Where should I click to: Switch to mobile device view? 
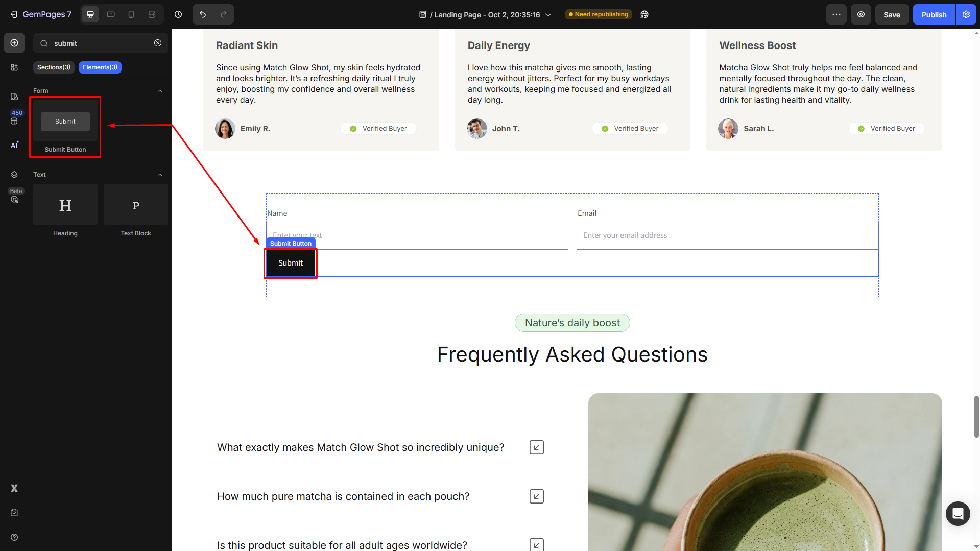[131, 14]
